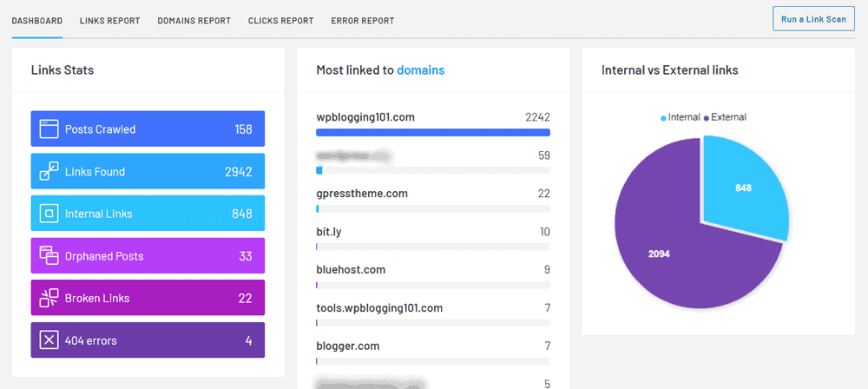Open the Dashboard tab
Screen dimensions: 868x389
point(37,21)
